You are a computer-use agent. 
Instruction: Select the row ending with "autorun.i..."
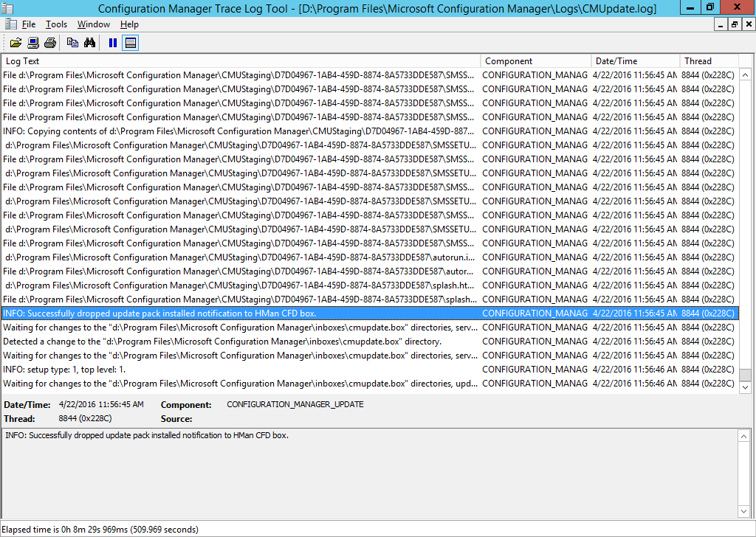370,257
